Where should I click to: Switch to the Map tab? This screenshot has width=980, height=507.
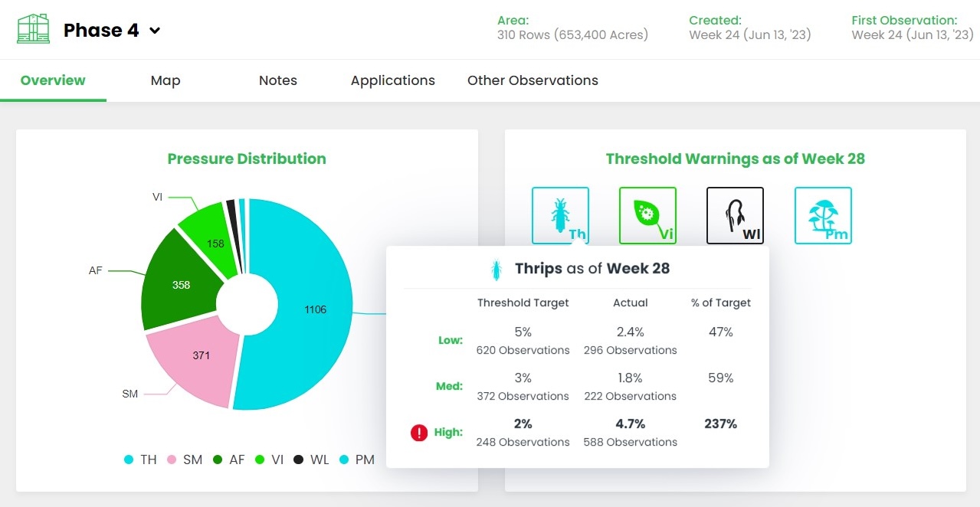click(166, 80)
